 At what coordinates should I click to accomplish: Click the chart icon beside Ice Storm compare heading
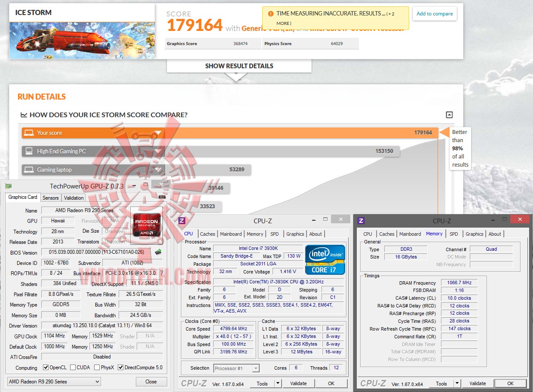click(24, 115)
